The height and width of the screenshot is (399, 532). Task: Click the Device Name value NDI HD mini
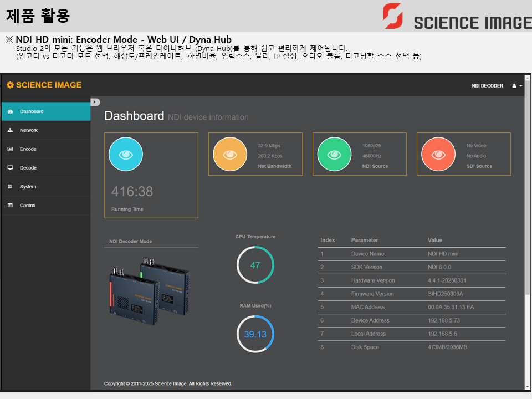443,254
